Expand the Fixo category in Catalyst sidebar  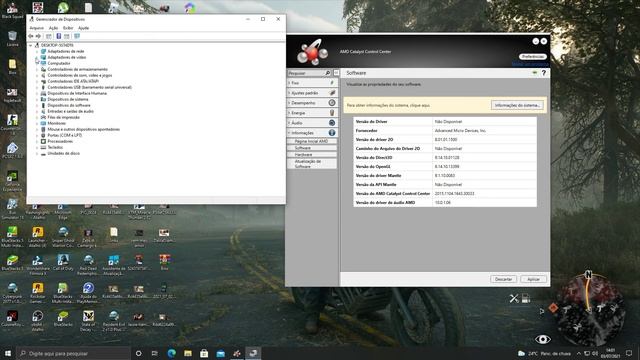point(312,83)
